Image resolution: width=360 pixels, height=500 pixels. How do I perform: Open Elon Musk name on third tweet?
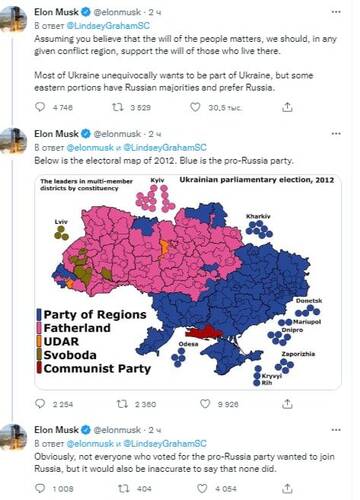(x=56, y=430)
